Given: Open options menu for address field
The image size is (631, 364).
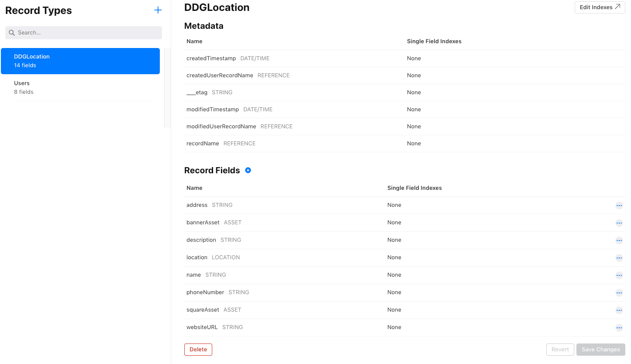Looking at the screenshot, I should pos(619,206).
